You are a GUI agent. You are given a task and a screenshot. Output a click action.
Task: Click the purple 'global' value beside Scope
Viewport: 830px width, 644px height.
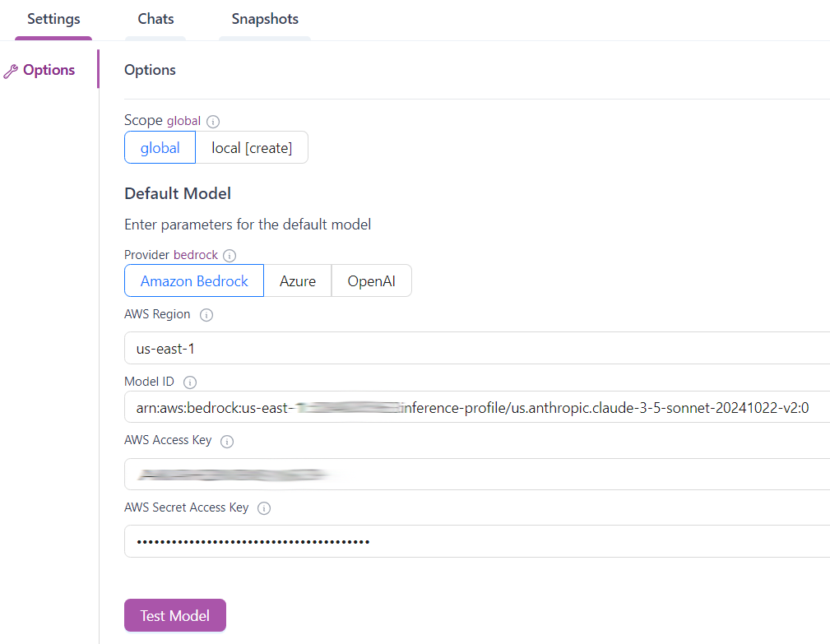coord(183,121)
